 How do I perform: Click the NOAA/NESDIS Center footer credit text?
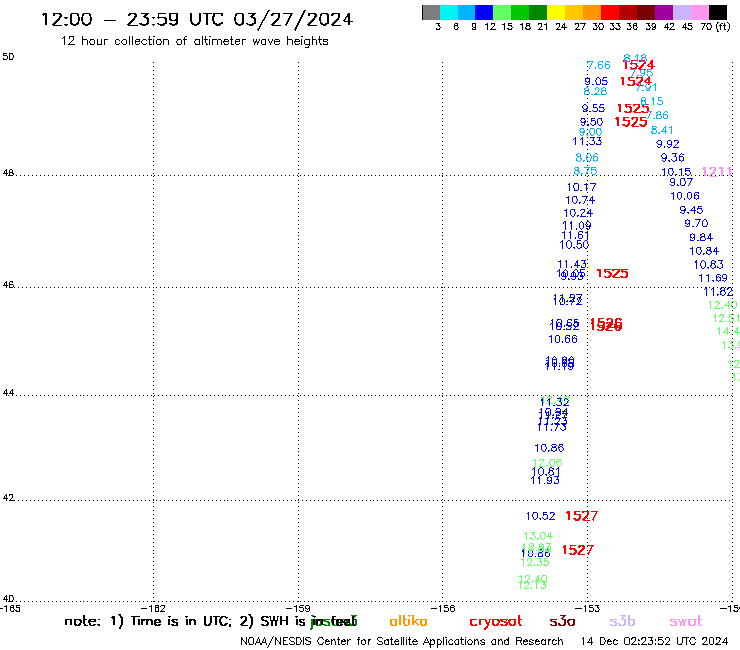tap(402, 641)
